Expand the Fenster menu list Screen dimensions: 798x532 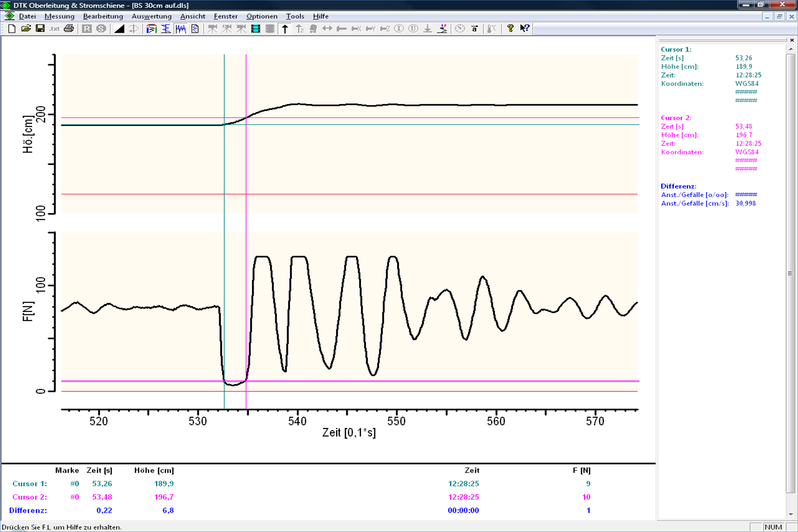tap(225, 16)
